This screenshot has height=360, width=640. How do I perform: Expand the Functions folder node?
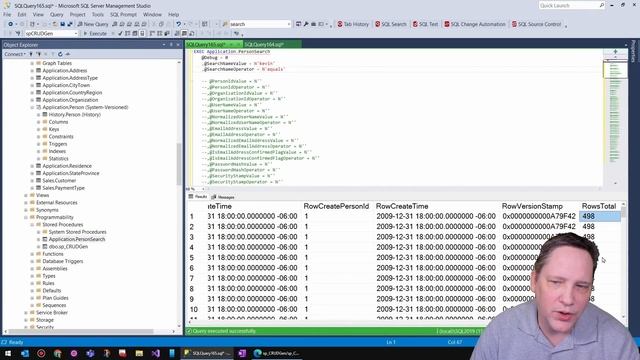32,254
